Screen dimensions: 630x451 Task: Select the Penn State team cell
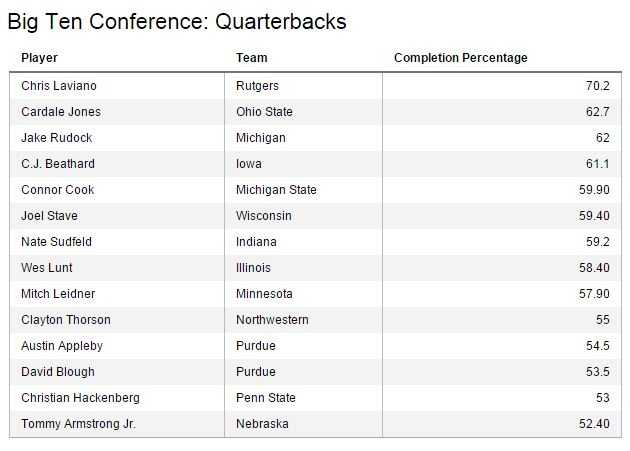point(266,398)
